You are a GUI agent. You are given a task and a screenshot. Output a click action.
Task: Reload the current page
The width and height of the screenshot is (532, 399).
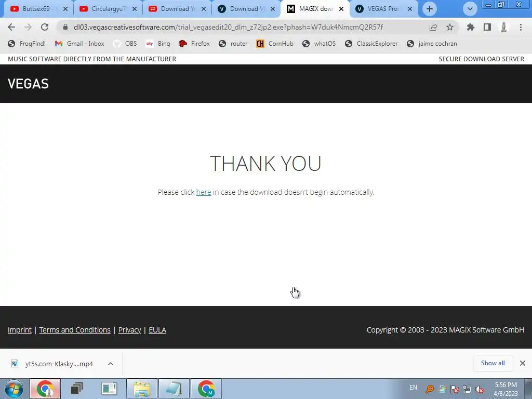tap(45, 27)
